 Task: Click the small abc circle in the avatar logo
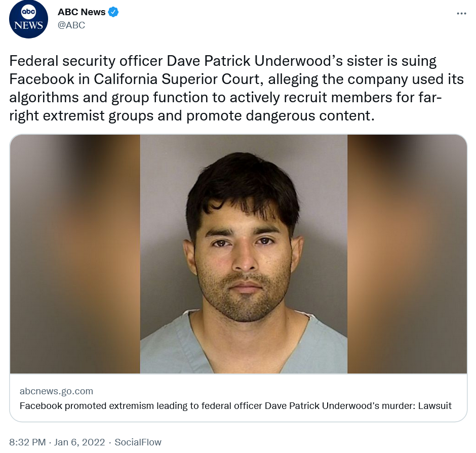point(28,12)
